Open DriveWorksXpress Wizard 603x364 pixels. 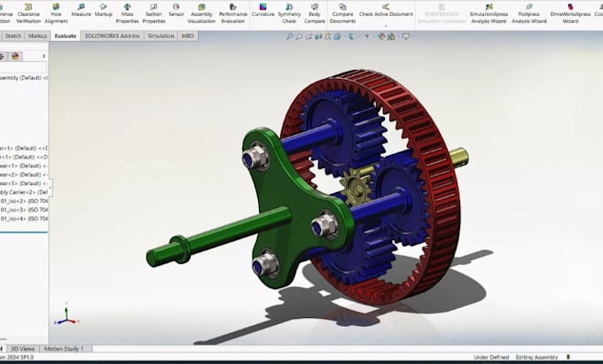[570, 14]
